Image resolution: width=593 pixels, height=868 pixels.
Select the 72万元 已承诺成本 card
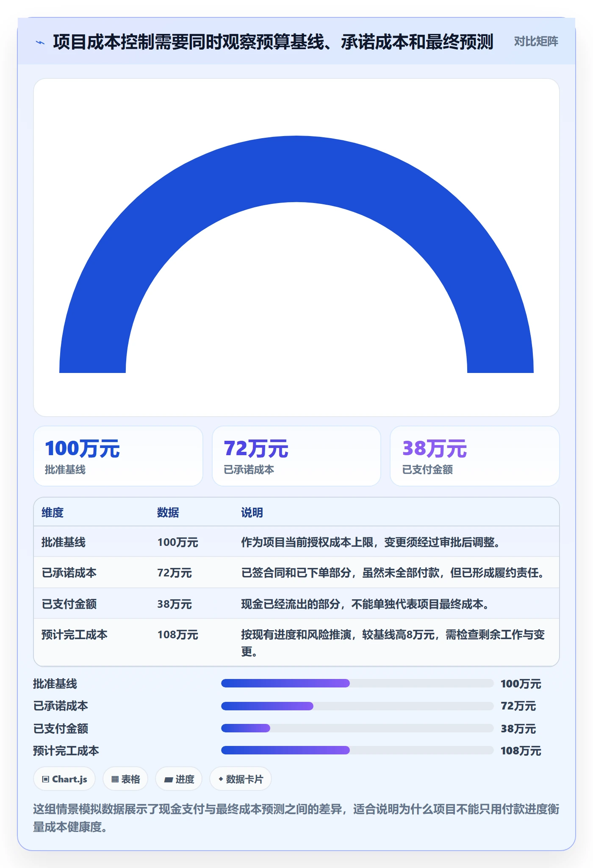(x=296, y=456)
